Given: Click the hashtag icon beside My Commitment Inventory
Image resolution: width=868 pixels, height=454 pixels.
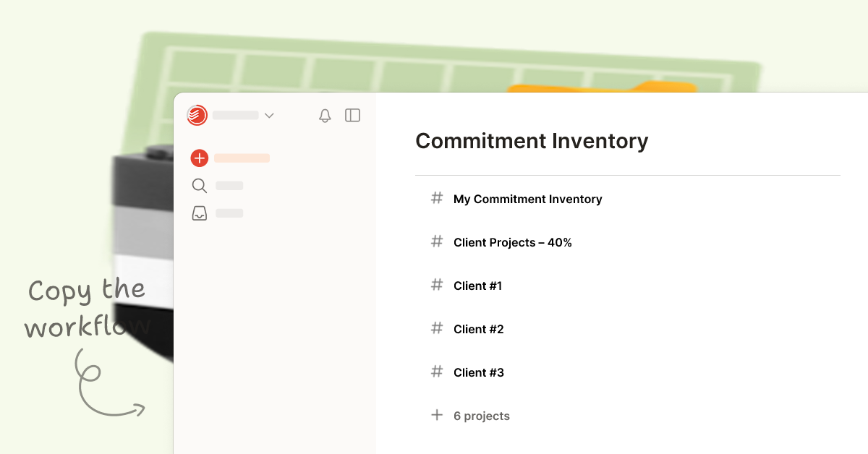Looking at the screenshot, I should (x=437, y=198).
